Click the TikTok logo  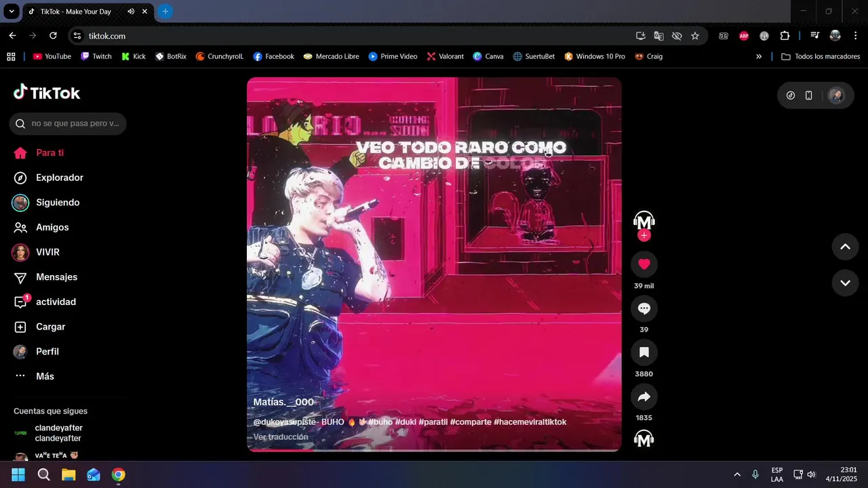pos(47,92)
